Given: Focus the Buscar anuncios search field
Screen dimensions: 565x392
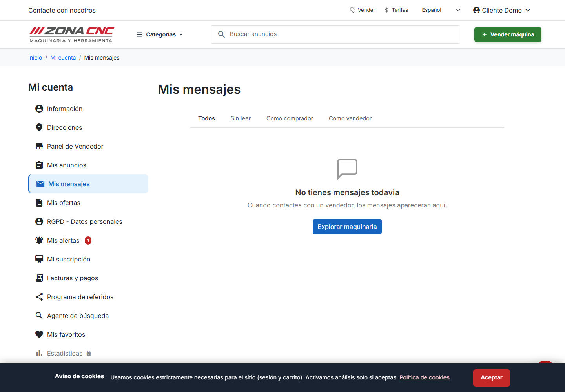Looking at the screenshot, I should pos(335,34).
